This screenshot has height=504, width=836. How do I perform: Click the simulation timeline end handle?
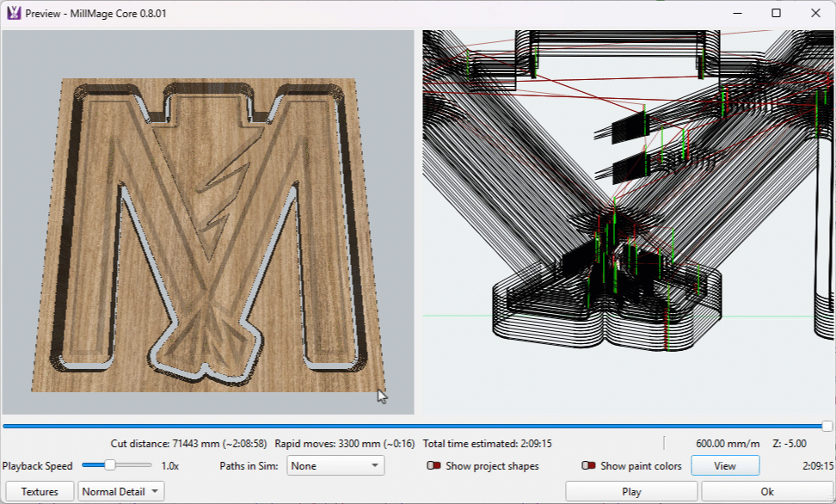coord(827,426)
